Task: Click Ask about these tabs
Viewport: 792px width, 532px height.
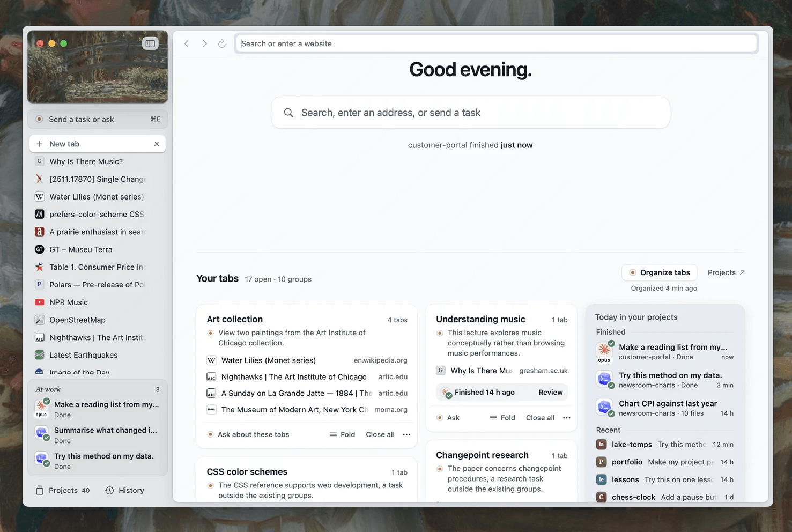Action: [248, 434]
